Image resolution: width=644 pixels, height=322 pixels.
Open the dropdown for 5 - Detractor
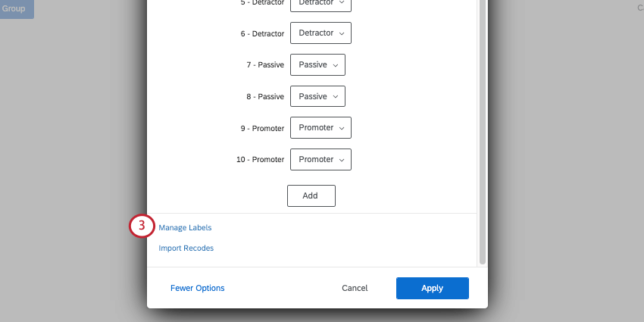coord(320,4)
